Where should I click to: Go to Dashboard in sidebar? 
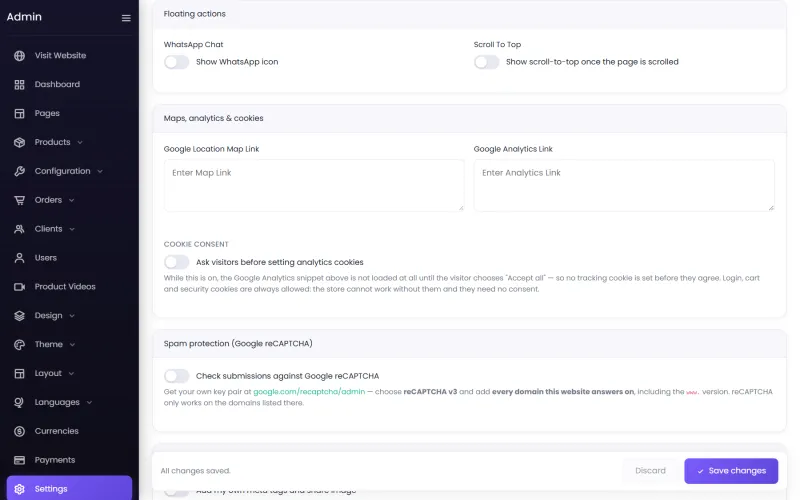[69, 85]
